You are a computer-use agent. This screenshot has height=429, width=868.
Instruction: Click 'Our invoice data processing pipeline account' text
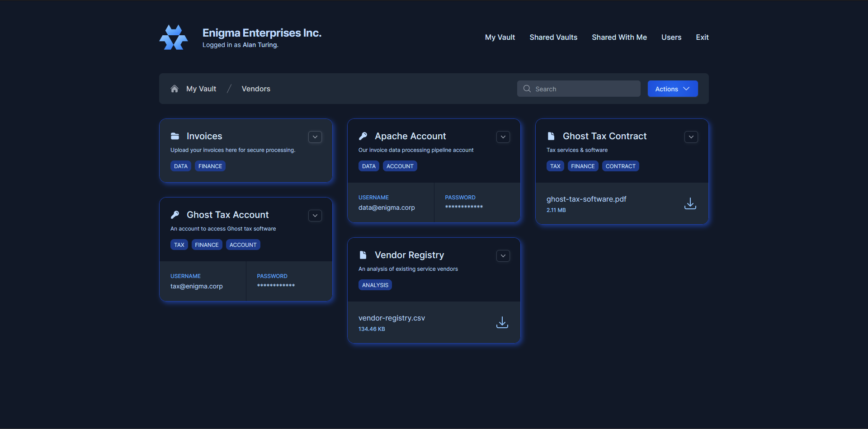coord(416,150)
